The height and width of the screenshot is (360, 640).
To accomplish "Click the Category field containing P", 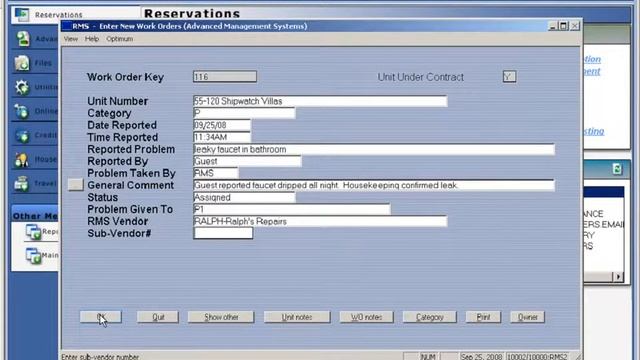I will [x=244, y=113].
